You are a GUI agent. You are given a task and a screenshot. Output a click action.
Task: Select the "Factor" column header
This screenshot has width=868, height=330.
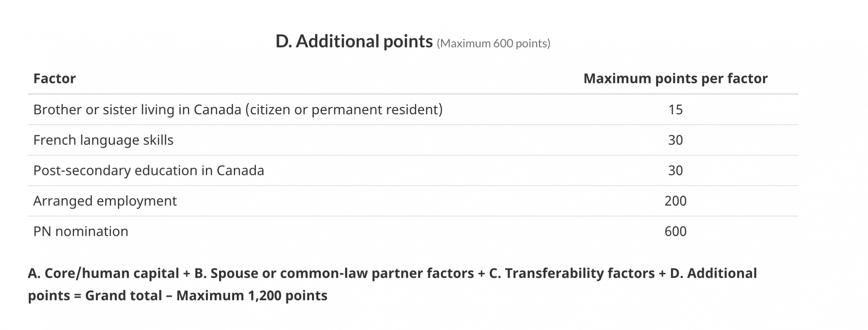point(54,79)
